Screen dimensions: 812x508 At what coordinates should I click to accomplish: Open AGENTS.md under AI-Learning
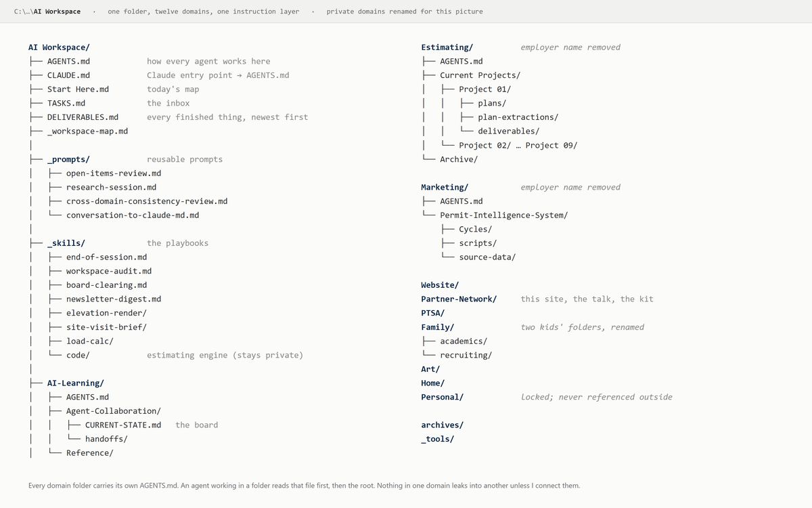(x=87, y=397)
